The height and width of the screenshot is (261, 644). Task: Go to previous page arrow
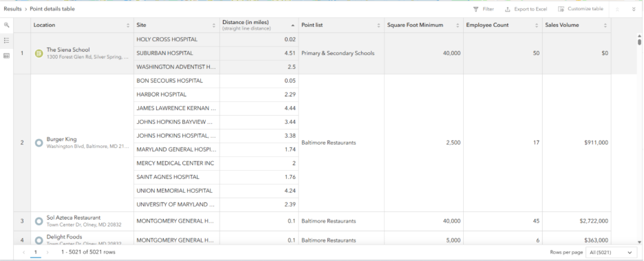24,252
